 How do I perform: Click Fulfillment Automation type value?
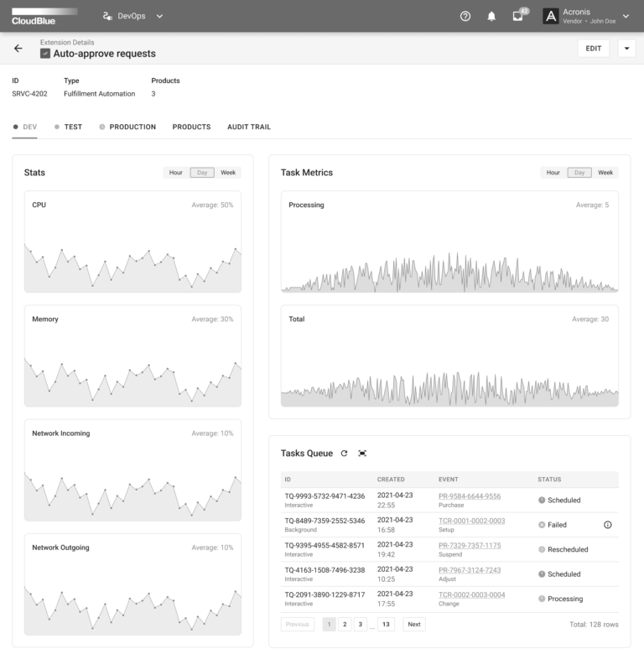[99, 94]
